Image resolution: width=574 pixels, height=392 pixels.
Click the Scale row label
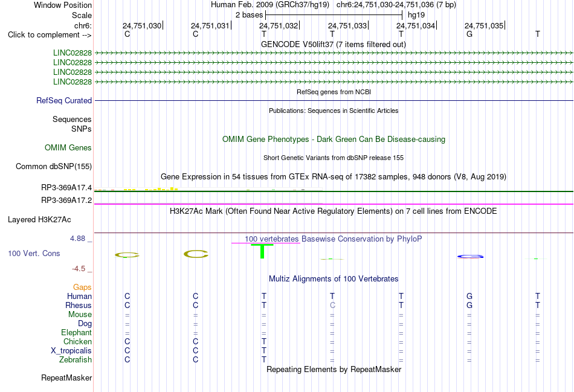[x=82, y=15]
